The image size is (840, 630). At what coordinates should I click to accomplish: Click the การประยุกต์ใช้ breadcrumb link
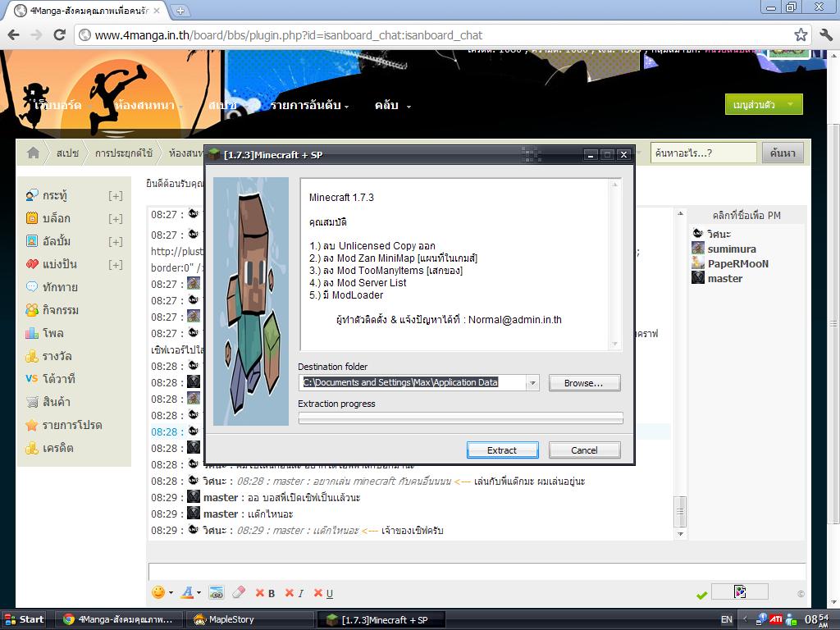click(x=124, y=153)
